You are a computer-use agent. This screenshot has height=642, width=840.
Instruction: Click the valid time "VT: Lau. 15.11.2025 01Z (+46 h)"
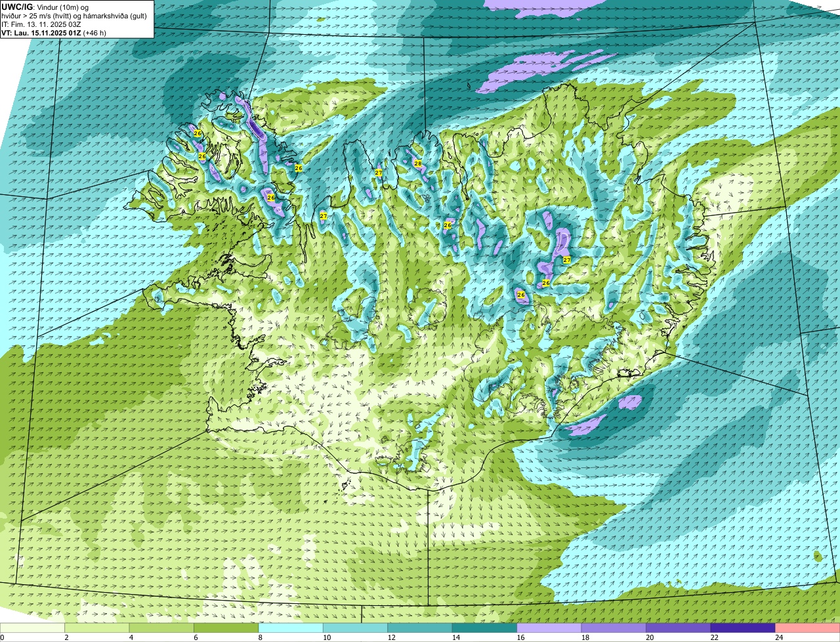click(x=54, y=33)
